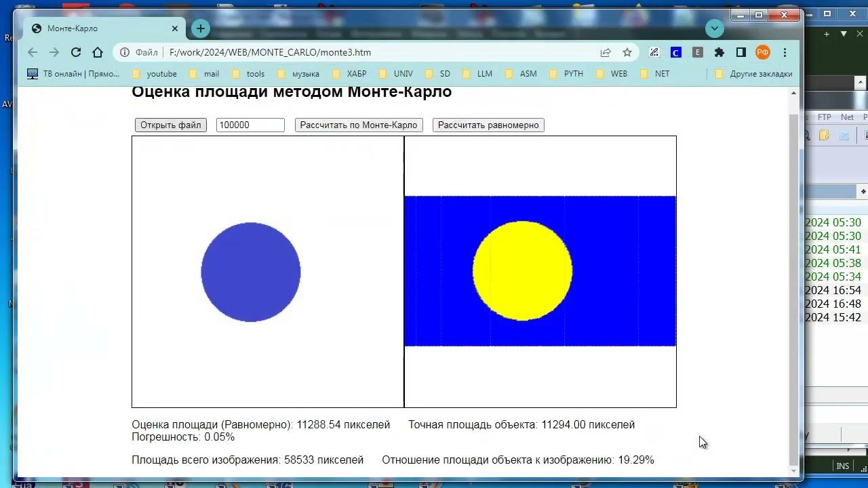Click the yellow circle in right canvas
868x488 pixels.
coord(522,270)
